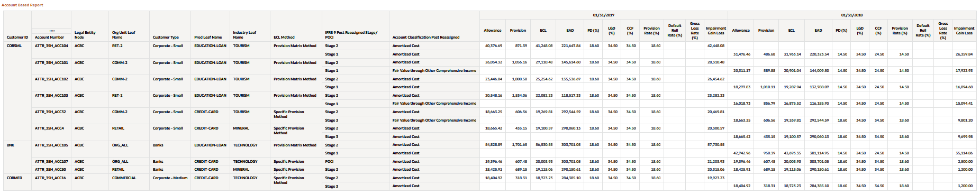The image size is (980, 194).
Task: Click provision value 1,808.58
Action: click(x=520, y=79)
